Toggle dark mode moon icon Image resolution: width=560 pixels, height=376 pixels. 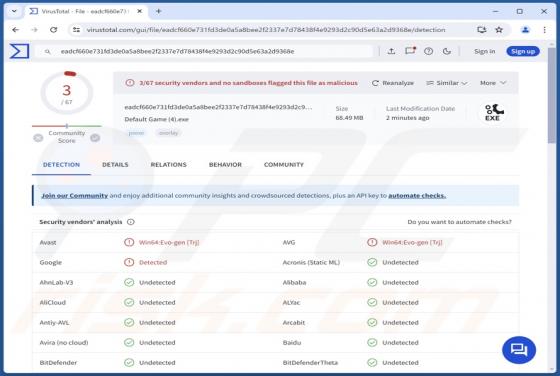[447, 51]
